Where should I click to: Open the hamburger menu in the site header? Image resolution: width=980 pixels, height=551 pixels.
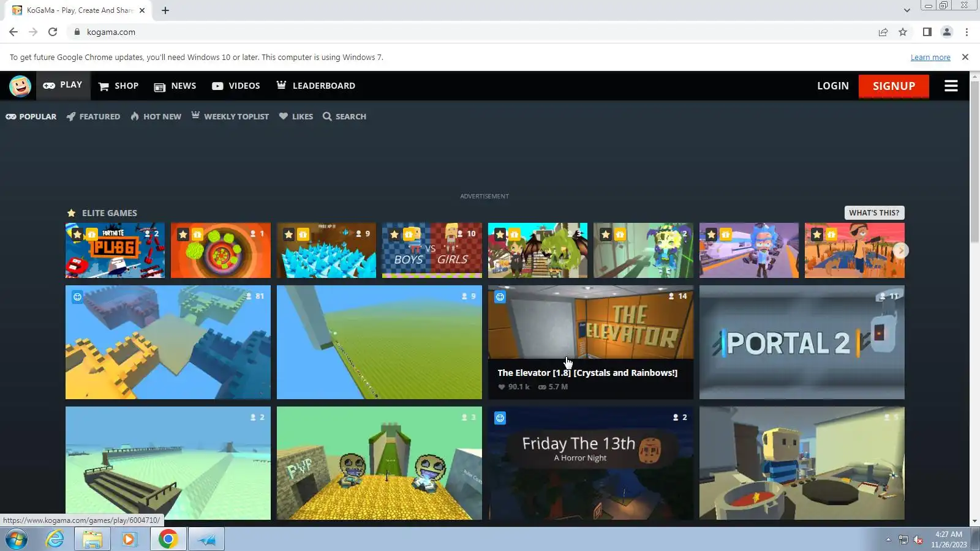coord(951,86)
